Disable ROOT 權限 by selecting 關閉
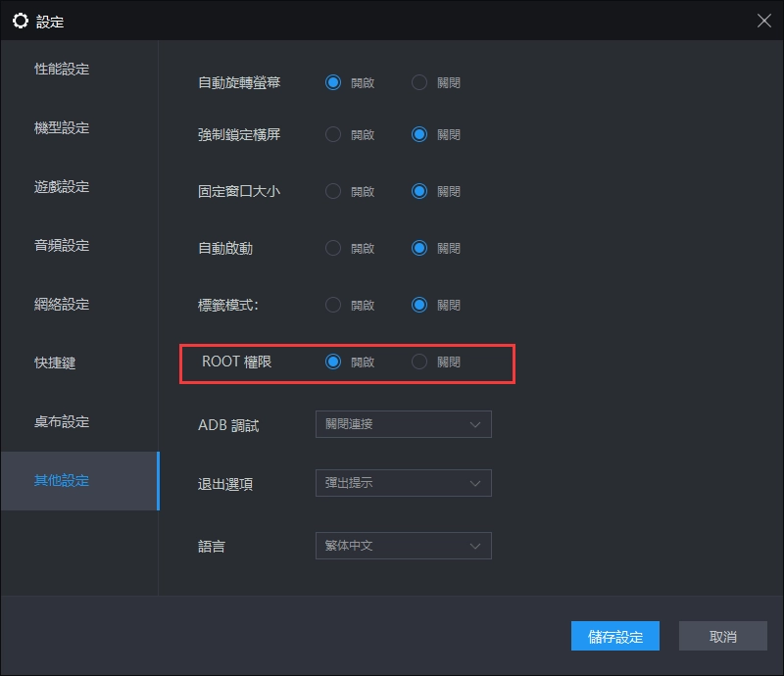The image size is (784, 676). click(419, 362)
